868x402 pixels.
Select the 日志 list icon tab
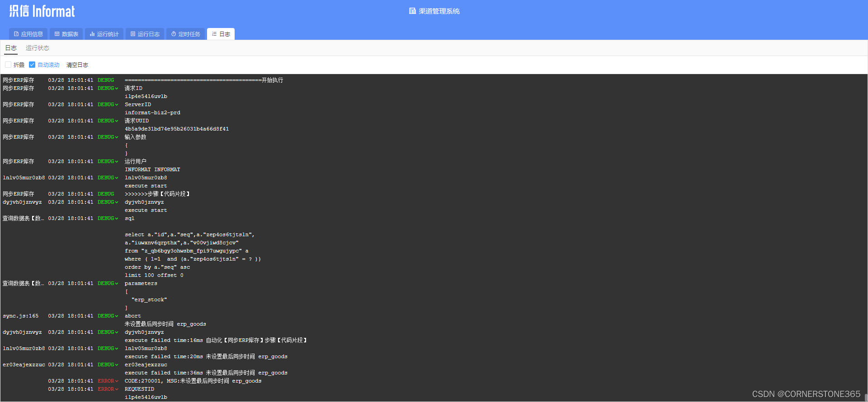point(214,34)
